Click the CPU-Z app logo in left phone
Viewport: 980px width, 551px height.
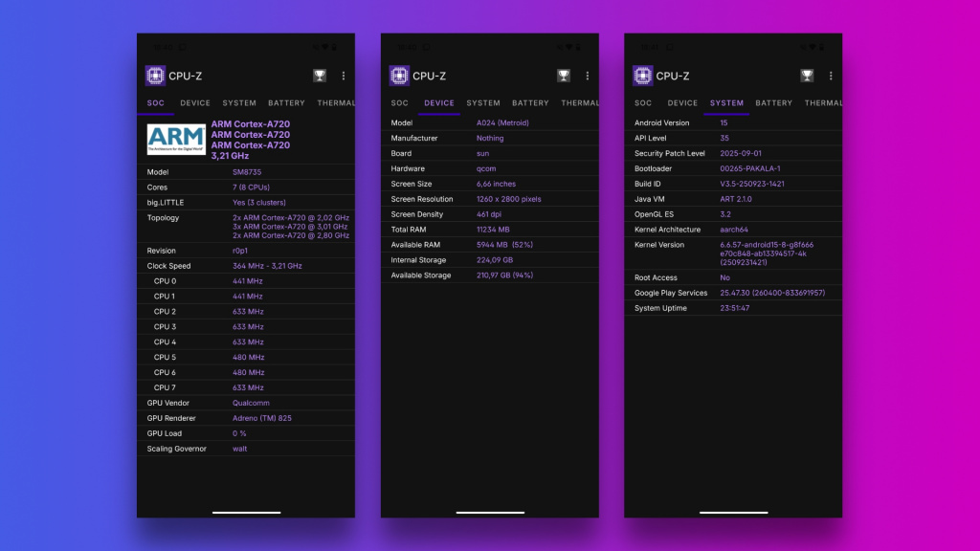[156, 76]
